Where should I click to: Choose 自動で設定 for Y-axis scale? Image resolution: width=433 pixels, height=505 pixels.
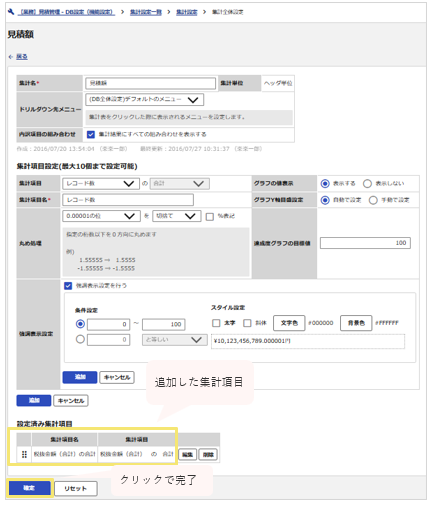pos(325,200)
